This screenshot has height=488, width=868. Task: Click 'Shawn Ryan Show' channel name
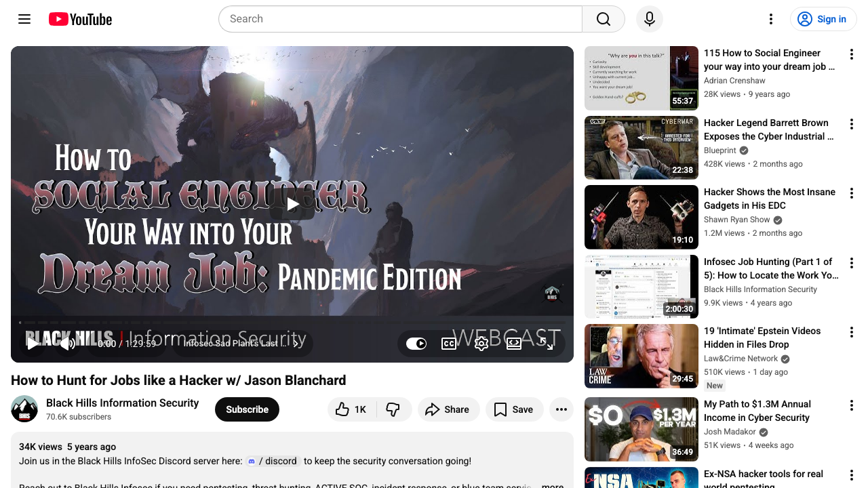[737, 220]
